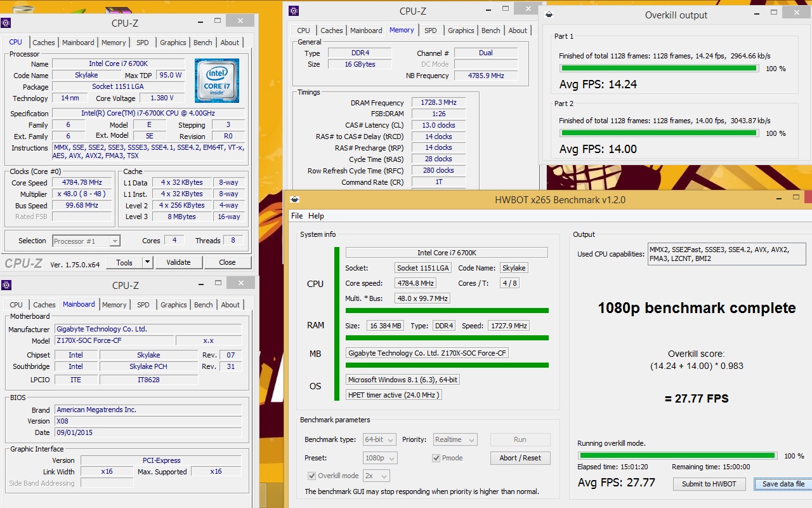812x508 pixels.
Task: Switch to Caches tab in top-left CPU-Z
Action: tap(44, 43)
